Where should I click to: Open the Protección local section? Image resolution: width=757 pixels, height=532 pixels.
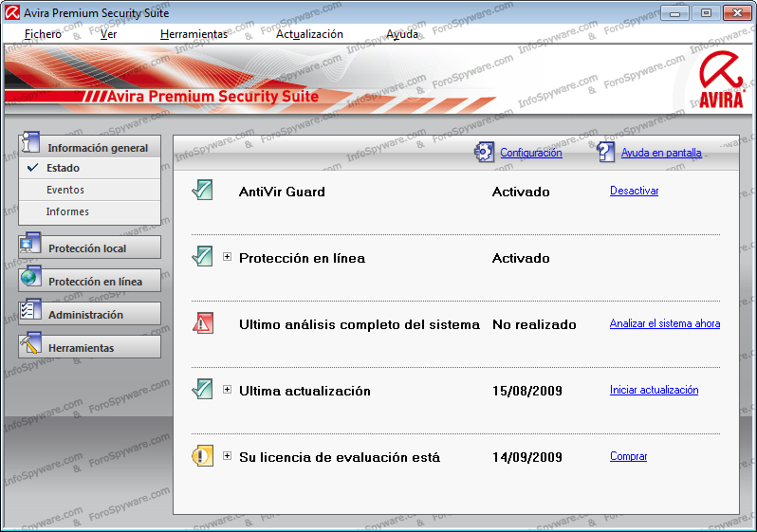point(89,248)
